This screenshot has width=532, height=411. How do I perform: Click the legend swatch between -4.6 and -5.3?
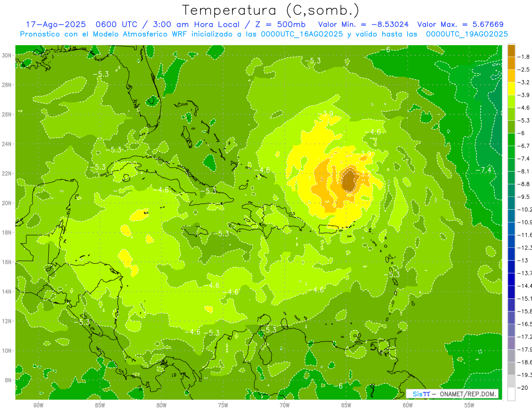pyautogui.click(x=511, y=114)
